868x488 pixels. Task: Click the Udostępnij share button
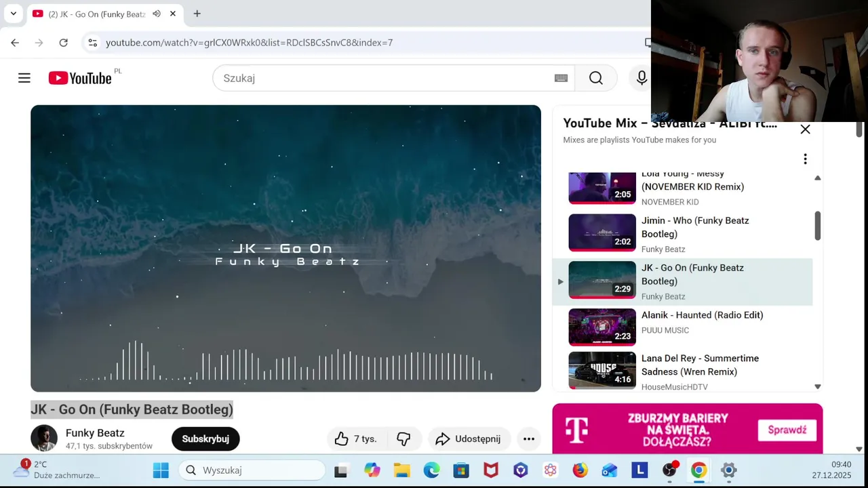468,439
